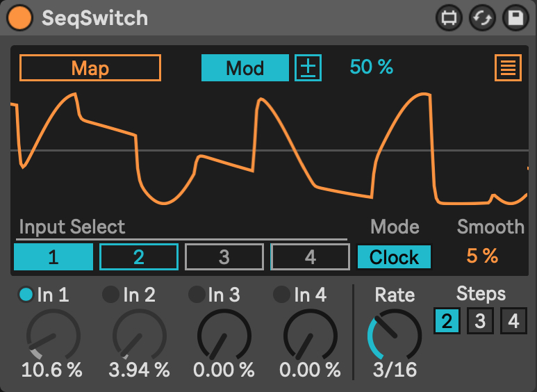
Task: Open the Clock mode selector
Action: pos(394,257)
